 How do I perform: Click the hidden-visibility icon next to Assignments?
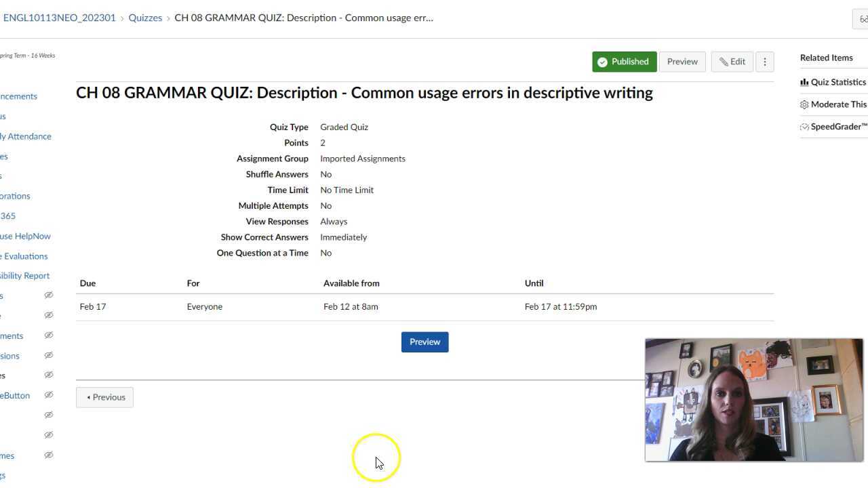click(x=48, y=335)
